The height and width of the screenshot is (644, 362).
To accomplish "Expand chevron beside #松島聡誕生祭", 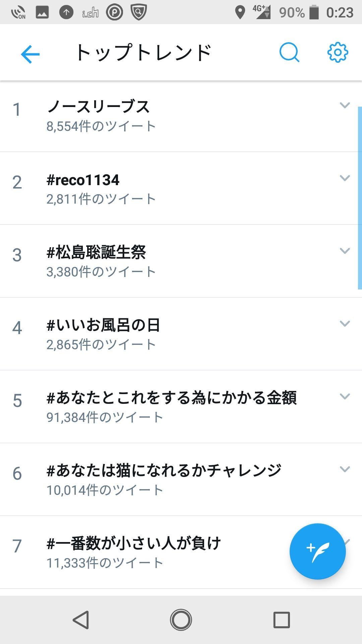I will 345,251.
